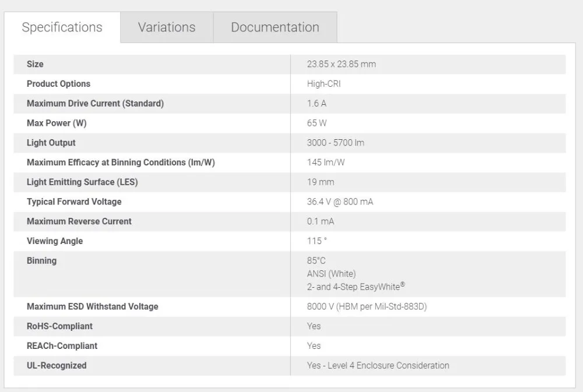Click the Light Output row label

51,143
